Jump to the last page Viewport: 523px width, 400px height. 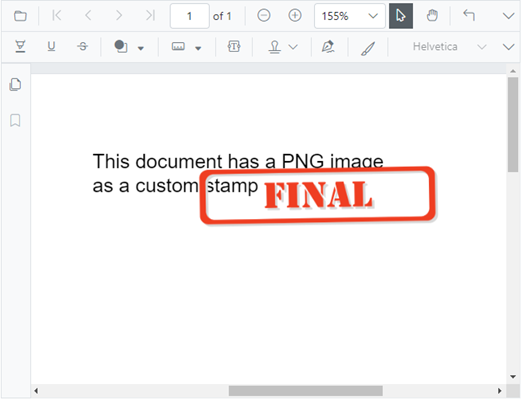pyautogui.click(x=150, y=15)
